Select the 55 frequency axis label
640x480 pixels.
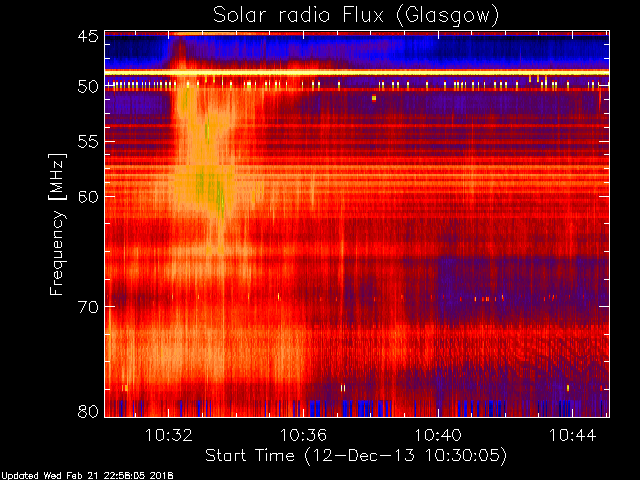pyautogui.click(x=88, y=142)
